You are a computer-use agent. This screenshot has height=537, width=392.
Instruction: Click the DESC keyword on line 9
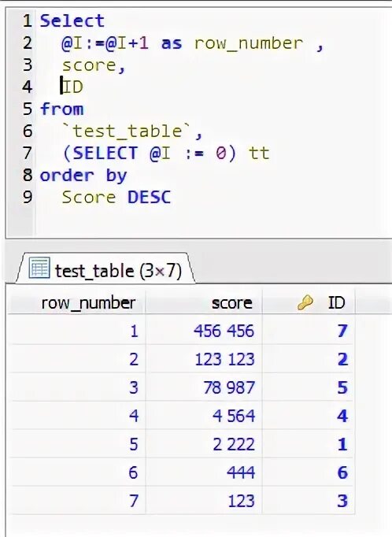150,198
